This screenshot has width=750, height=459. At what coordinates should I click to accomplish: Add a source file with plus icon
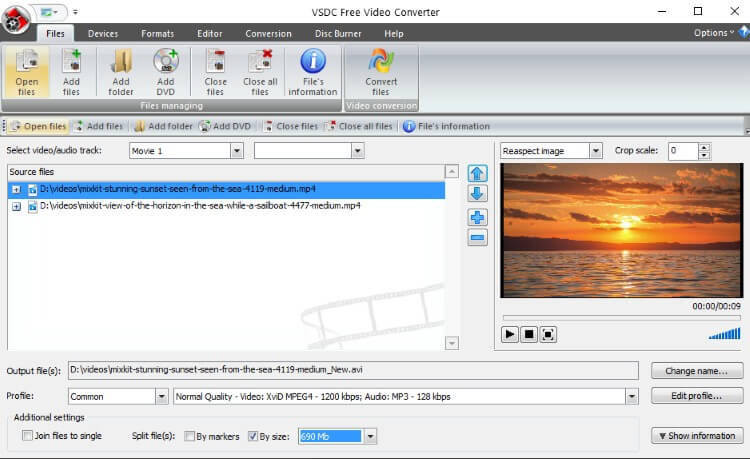[477, 218]
